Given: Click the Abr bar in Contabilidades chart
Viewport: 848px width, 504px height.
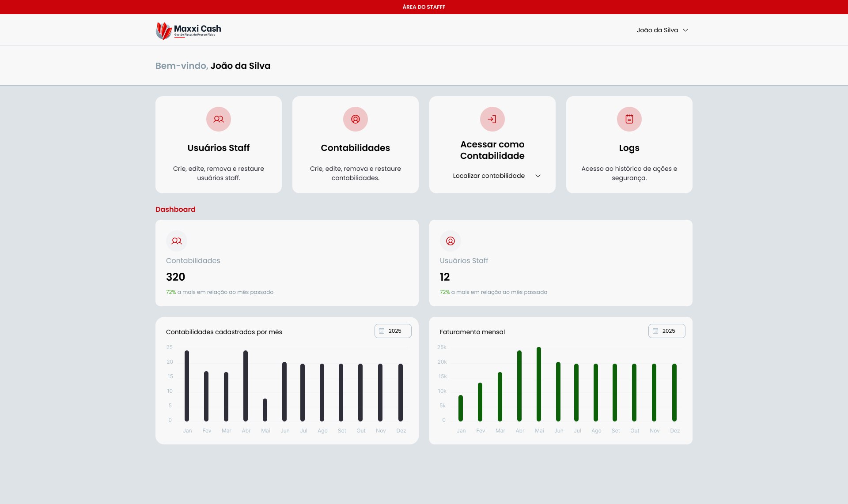Looking at the screenshot, I should [x=246, y=386].
